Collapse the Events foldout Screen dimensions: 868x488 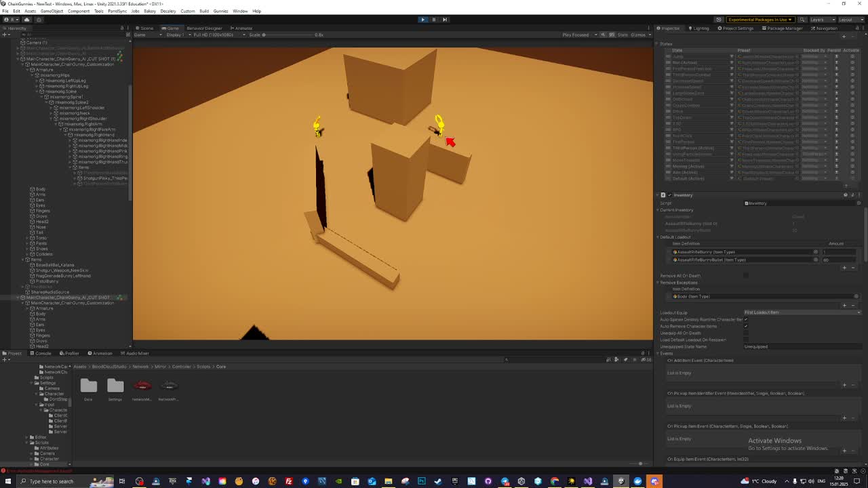657,353
